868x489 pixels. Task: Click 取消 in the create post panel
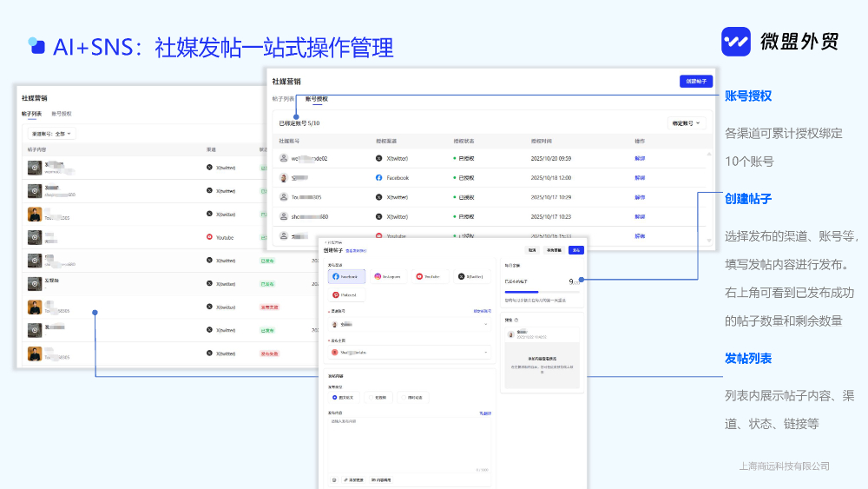[x=532, y=250]
